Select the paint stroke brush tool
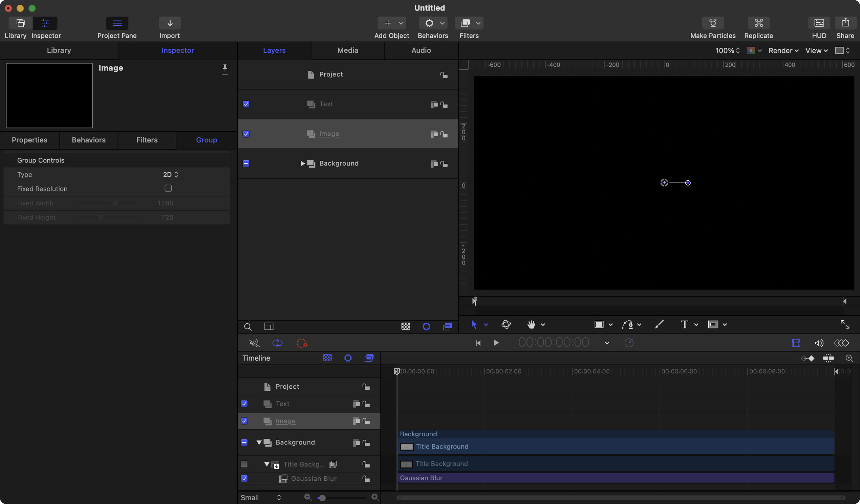The width and height of the screenshot is (860, 504). point(659,324)
